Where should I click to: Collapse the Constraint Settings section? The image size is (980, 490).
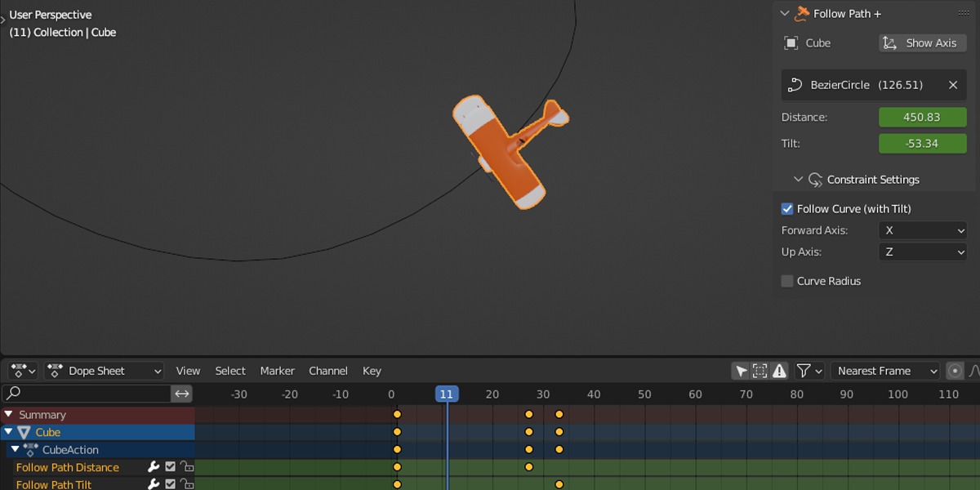coord(799,180)
